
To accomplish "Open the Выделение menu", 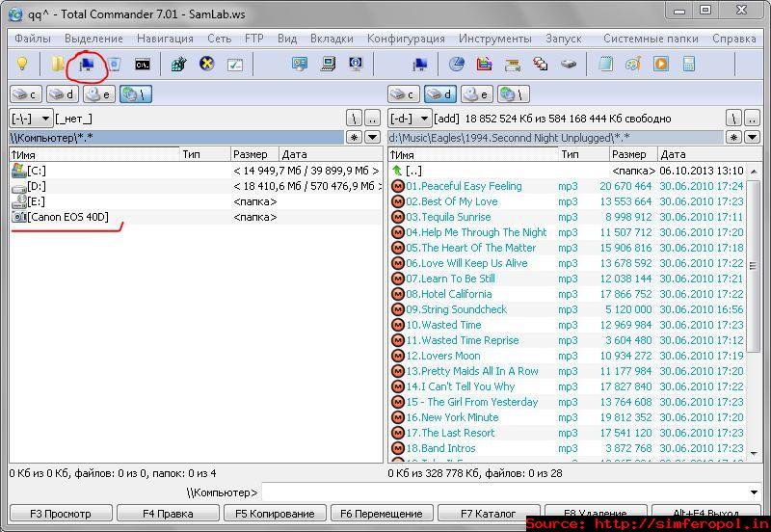I will (x=93, y=39).
